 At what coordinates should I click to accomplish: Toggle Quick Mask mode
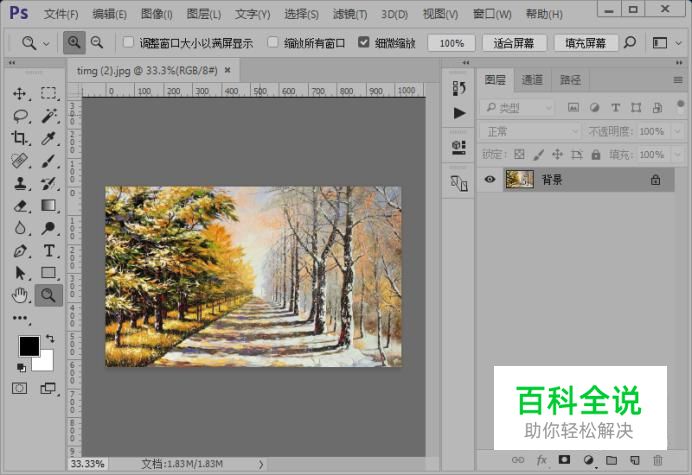tap(19, 388)
